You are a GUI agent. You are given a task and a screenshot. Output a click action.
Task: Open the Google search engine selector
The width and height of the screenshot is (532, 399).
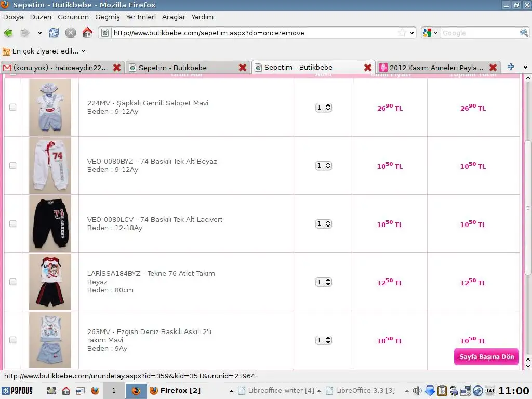[430, 33]
